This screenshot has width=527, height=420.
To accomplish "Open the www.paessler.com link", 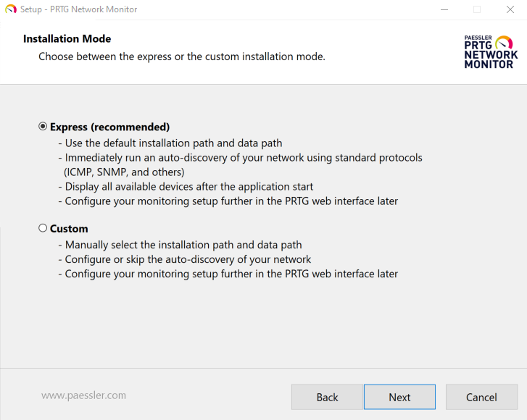I will (x=84, y=395).
